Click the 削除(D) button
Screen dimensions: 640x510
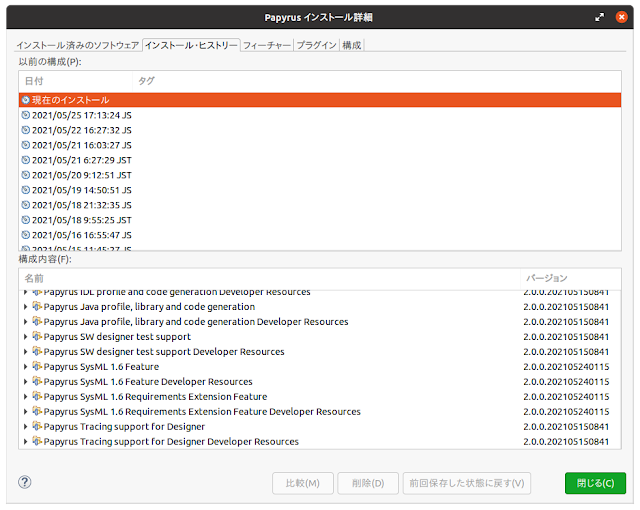coord(368,483)
